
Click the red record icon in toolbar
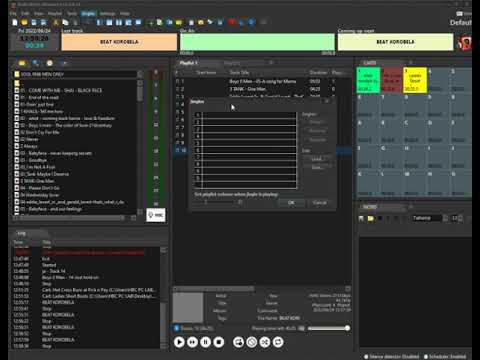click(232, 22)
